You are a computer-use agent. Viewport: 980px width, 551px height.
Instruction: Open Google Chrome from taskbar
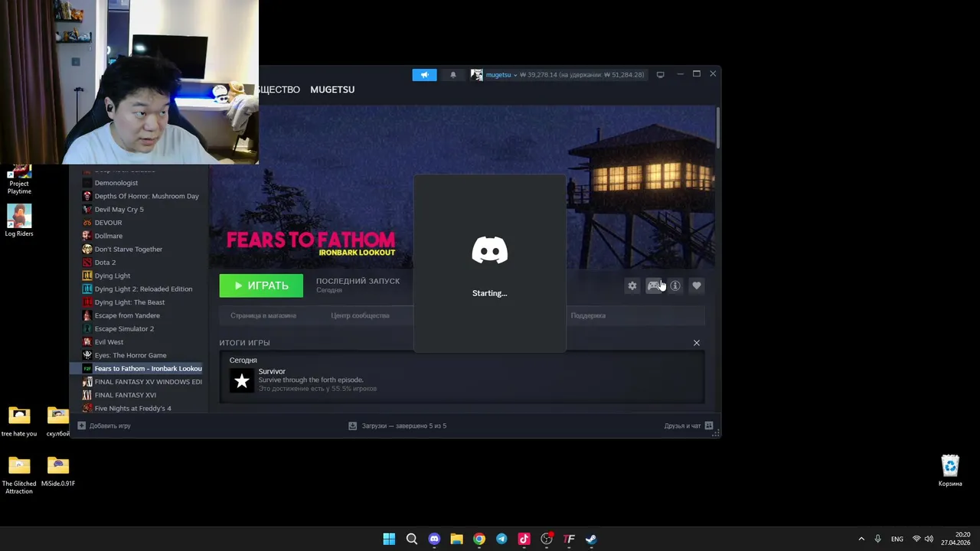[x=479, y=539]
